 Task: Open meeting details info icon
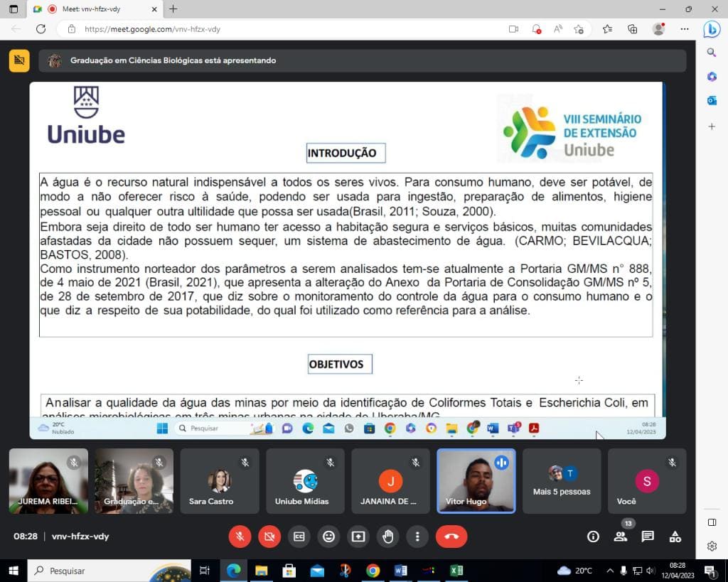[593, 537]
